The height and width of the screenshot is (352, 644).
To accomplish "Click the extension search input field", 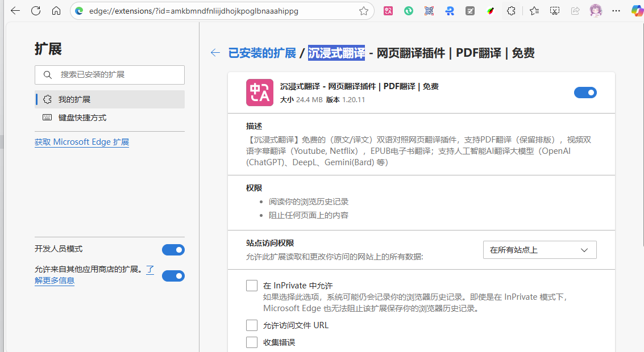I will coord(109,74).
